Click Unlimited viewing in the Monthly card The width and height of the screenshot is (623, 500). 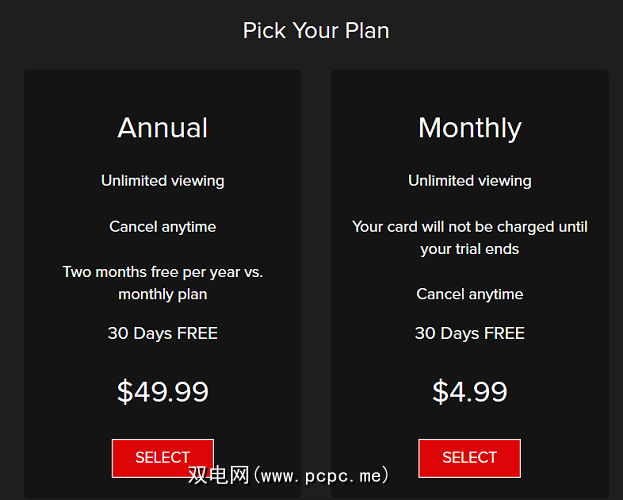[469, 181]
